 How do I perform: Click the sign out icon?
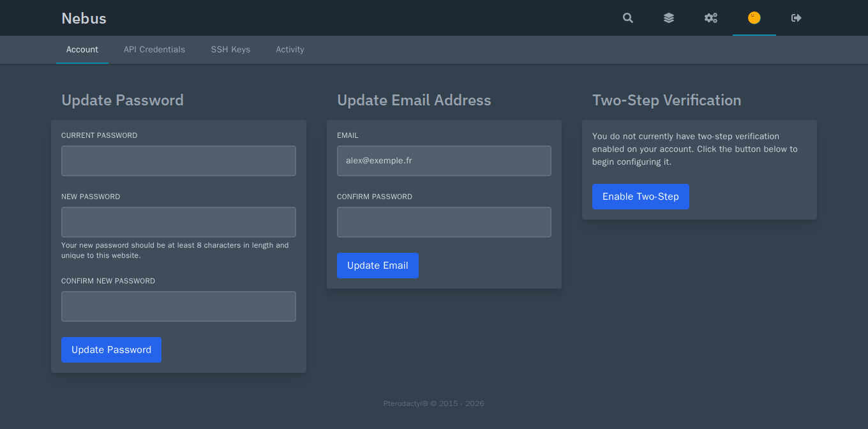tap(797, 18)
